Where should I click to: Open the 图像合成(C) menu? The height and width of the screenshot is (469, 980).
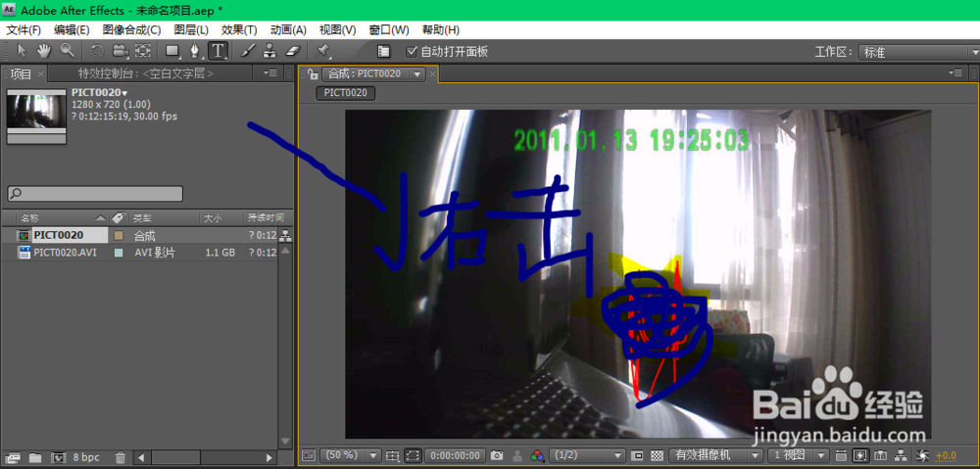(x=131, y=30)
